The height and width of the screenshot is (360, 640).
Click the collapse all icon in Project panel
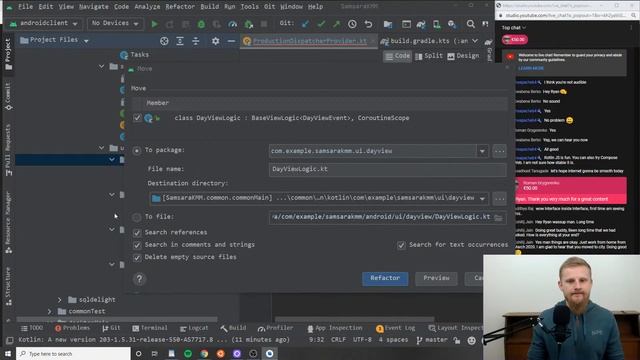pos(196,41)
